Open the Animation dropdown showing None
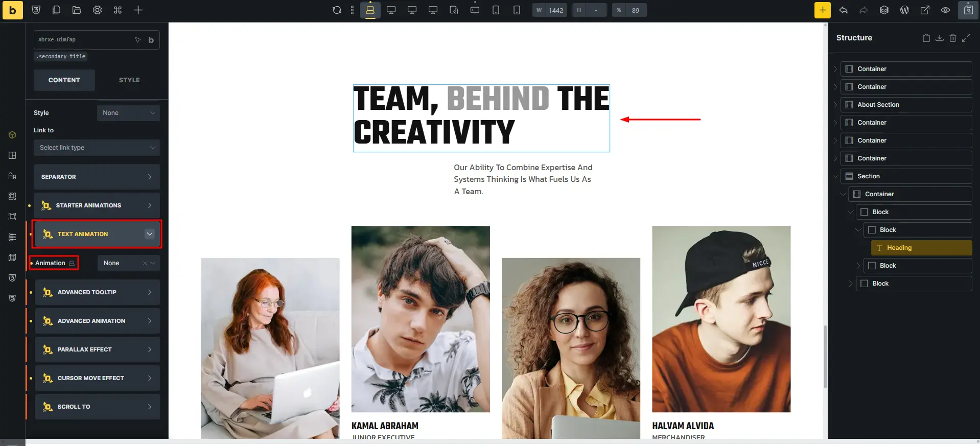Image resolution: width=980 pixels, height=446 pixels. pyautogui.click(x=128, y=263)
